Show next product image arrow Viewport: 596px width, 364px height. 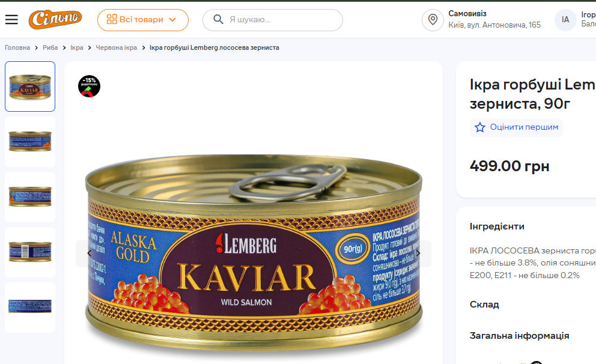(x=418, y=253)
